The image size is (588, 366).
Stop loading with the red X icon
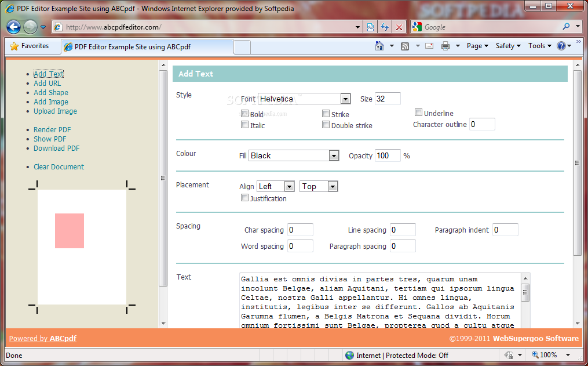coord(399,27)
